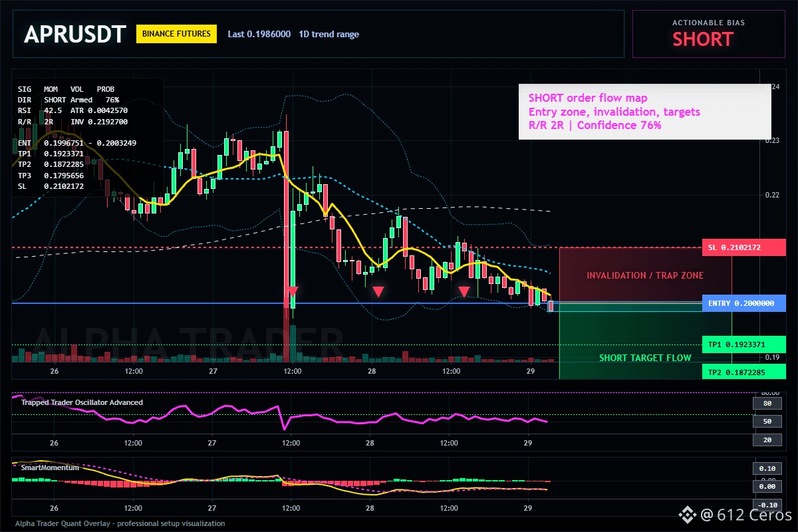Click the SL 0.2102172 row in stats table
The width and height of the screenshot is (798, 532).
tap(51, 186)
